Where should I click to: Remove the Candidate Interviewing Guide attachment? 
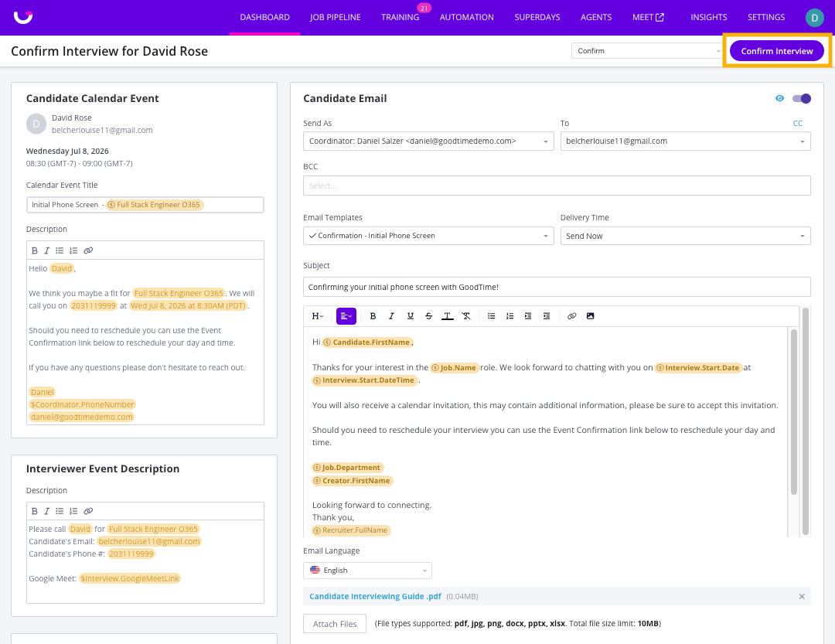coord(802,597)
